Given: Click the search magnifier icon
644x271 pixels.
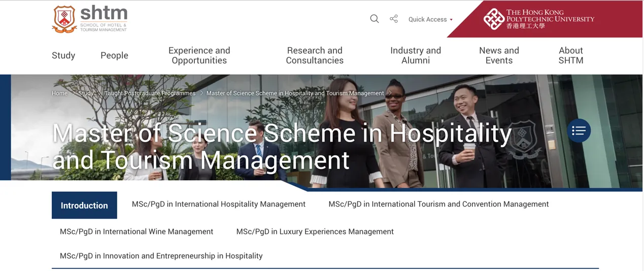Looking at the screenshot, I should click(375, 19).
